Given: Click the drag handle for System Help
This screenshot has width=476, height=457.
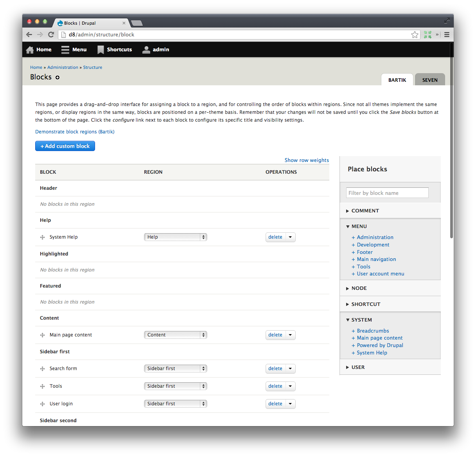Looking at the screenshot, I should coord(42,237).
